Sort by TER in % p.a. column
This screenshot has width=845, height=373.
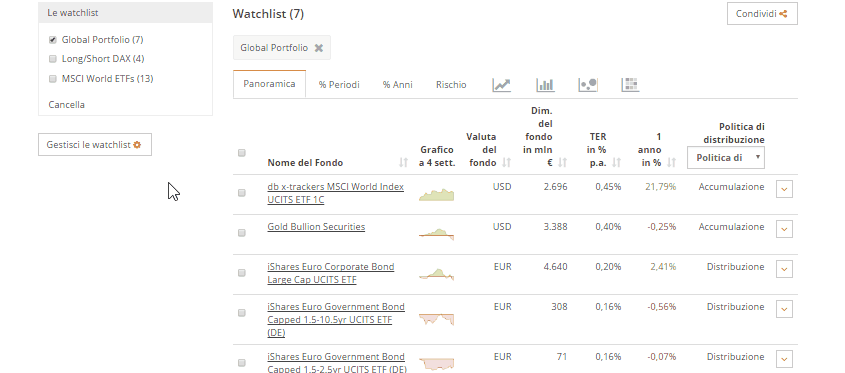tap(617, 162)
